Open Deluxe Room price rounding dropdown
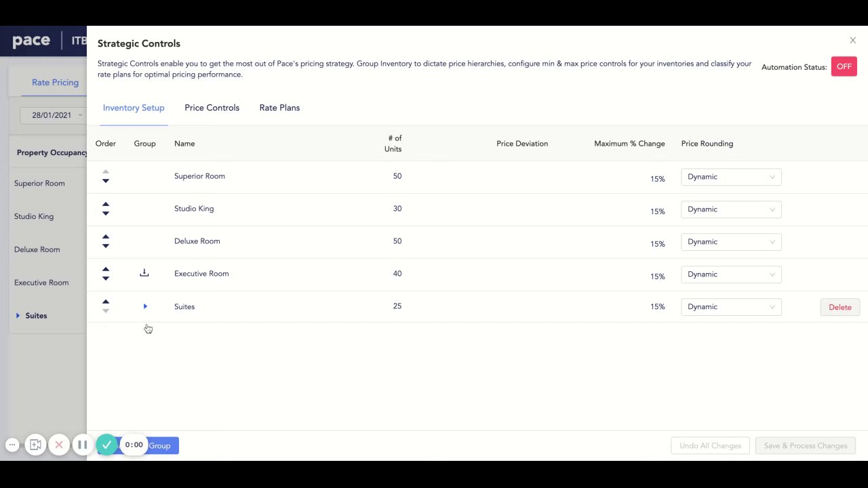 pyautogui.click(x=731, y=242)
